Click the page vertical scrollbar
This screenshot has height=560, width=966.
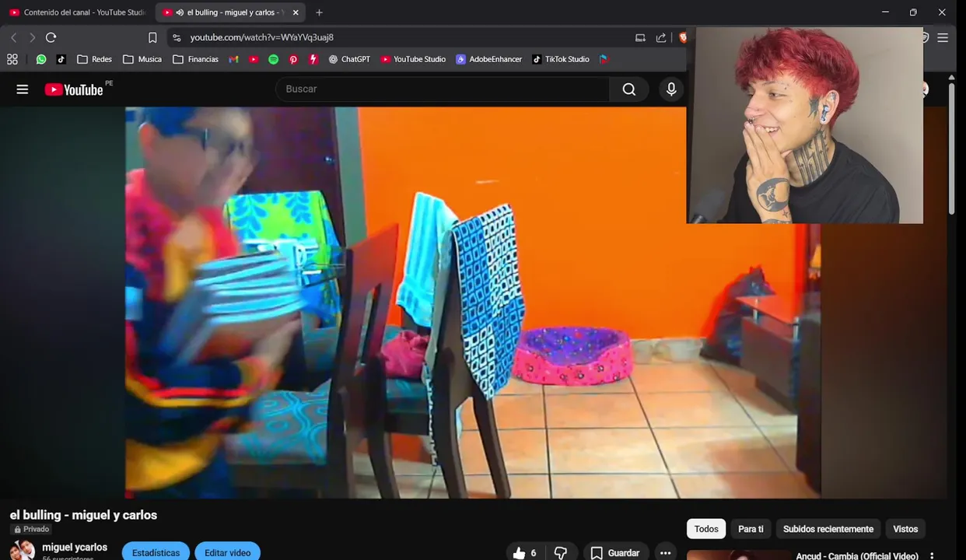[x=951, y=148]
